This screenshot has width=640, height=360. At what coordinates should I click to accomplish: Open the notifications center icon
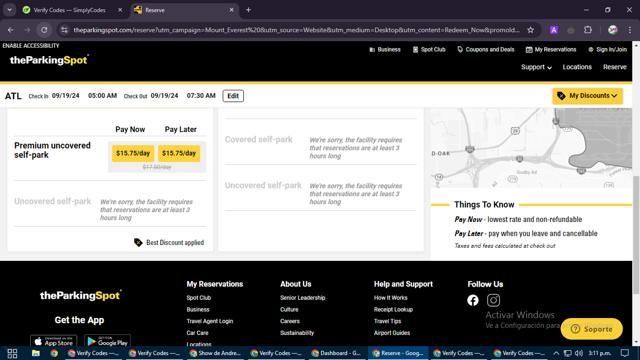tap(625, 353)
